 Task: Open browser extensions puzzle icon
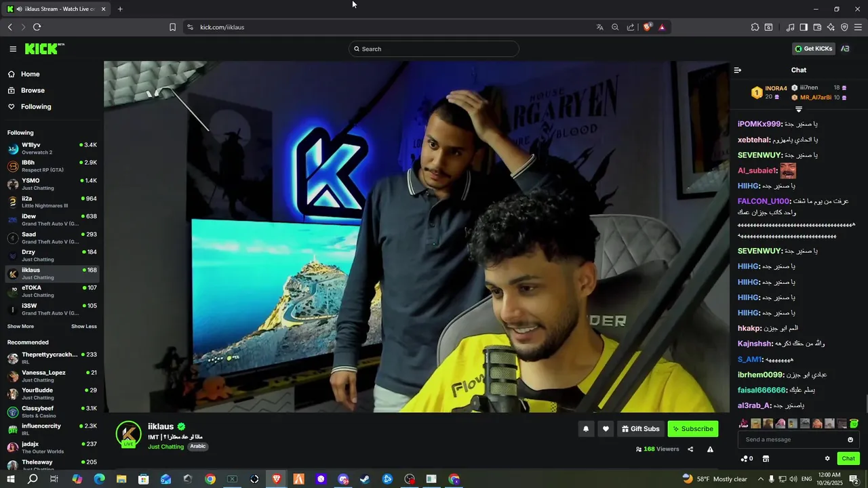tap(755, 27)
